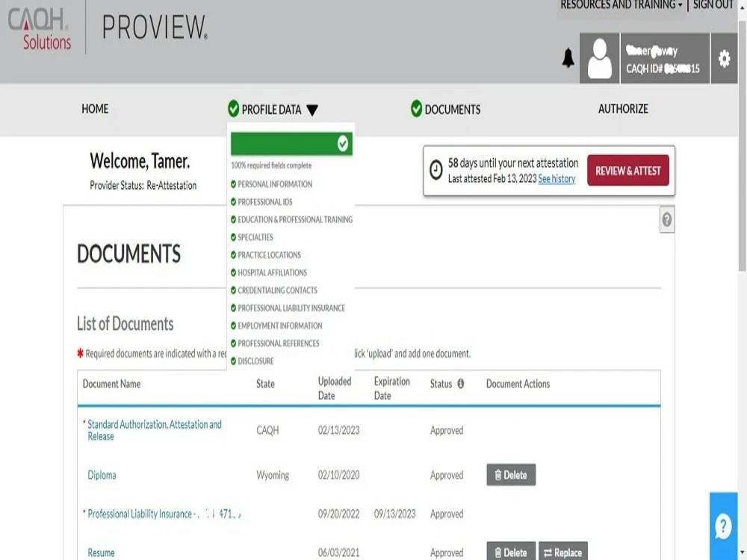Screen dimensions: 747x560
Task: Click Sign Out at top right
Action: 713,4
